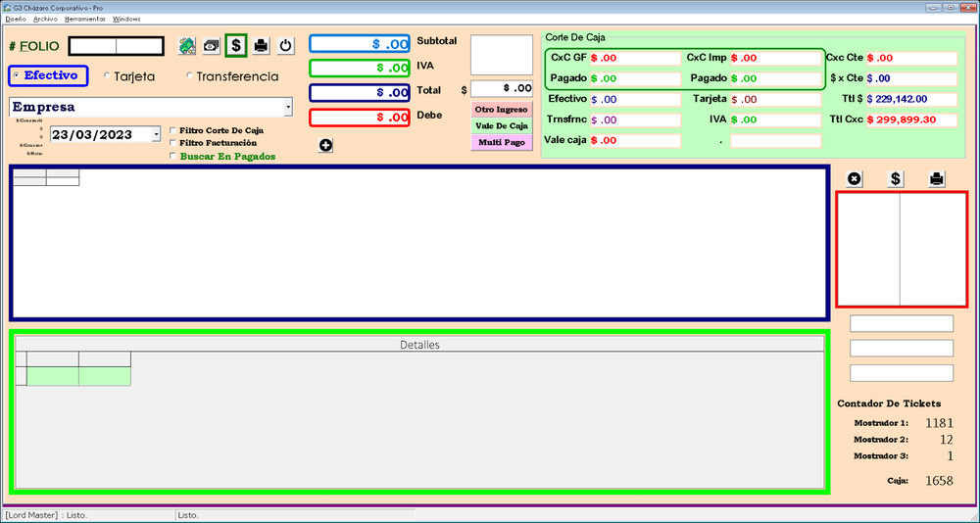The width and height of the screenshot is (980, 523).
Task: Click the red-bordered Debe amount field
Action: coord(360,118)
